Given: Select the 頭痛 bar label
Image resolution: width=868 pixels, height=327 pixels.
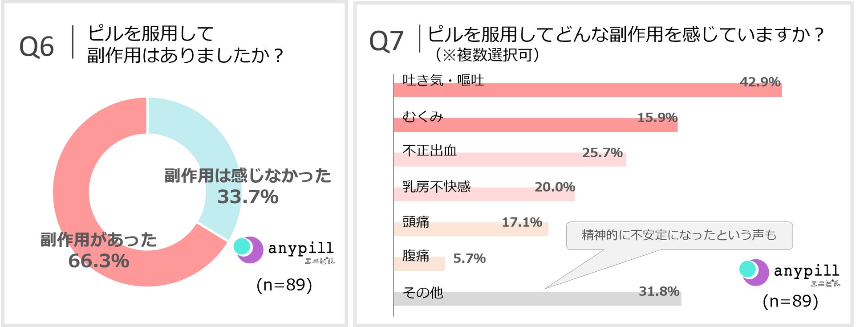Looking at the screenshot, I should click(416, 221).
